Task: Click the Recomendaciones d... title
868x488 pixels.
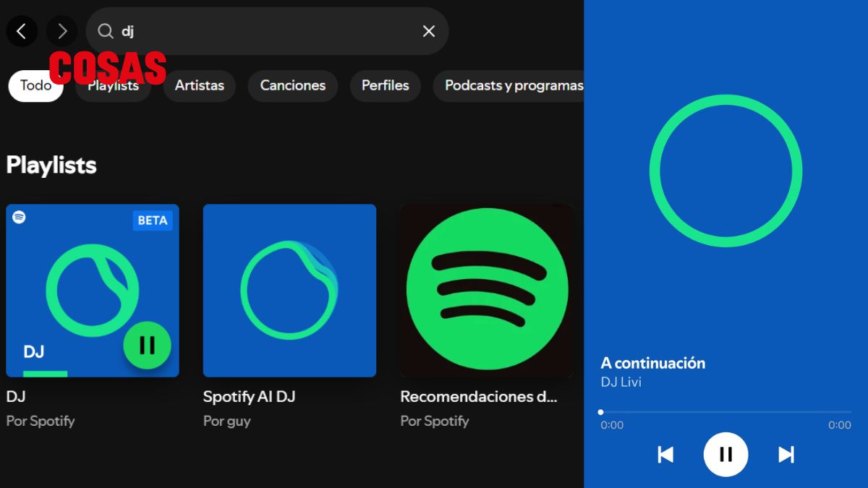Action: [x=479, y=397]
